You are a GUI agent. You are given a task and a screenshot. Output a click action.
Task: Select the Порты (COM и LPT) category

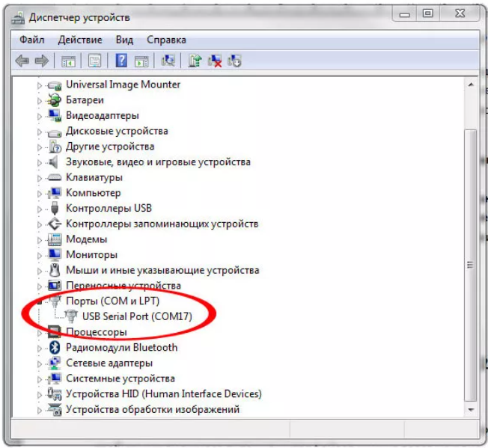coord(113,301)
